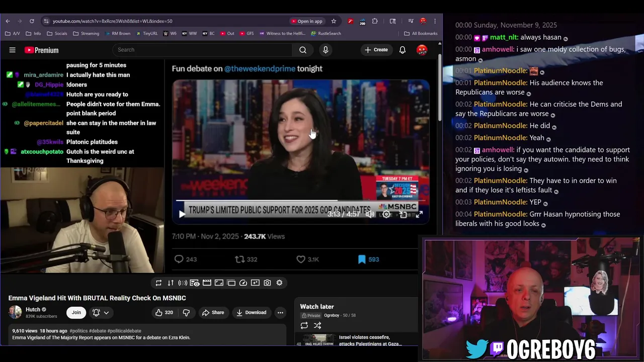Click the Download button
Screen dimensions: 644x362
point(251,313)
